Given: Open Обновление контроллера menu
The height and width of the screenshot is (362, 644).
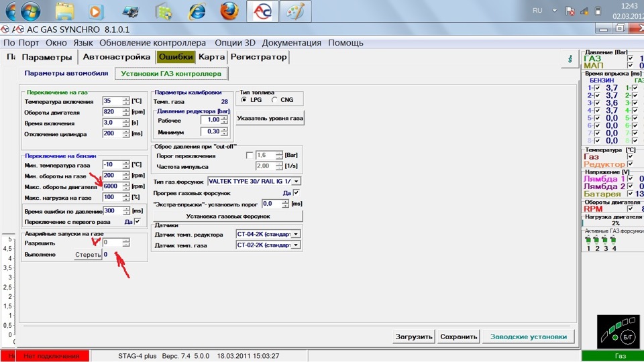Looking at the screenshot, I should click(152, 43).
